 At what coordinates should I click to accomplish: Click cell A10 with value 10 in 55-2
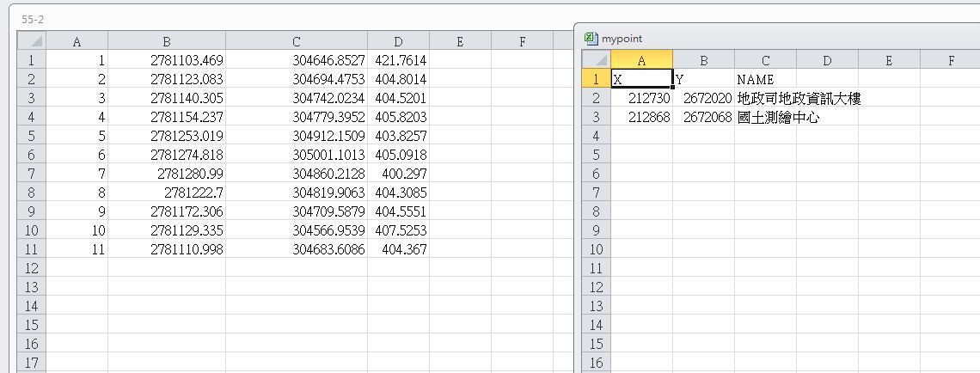click(77, 230)
